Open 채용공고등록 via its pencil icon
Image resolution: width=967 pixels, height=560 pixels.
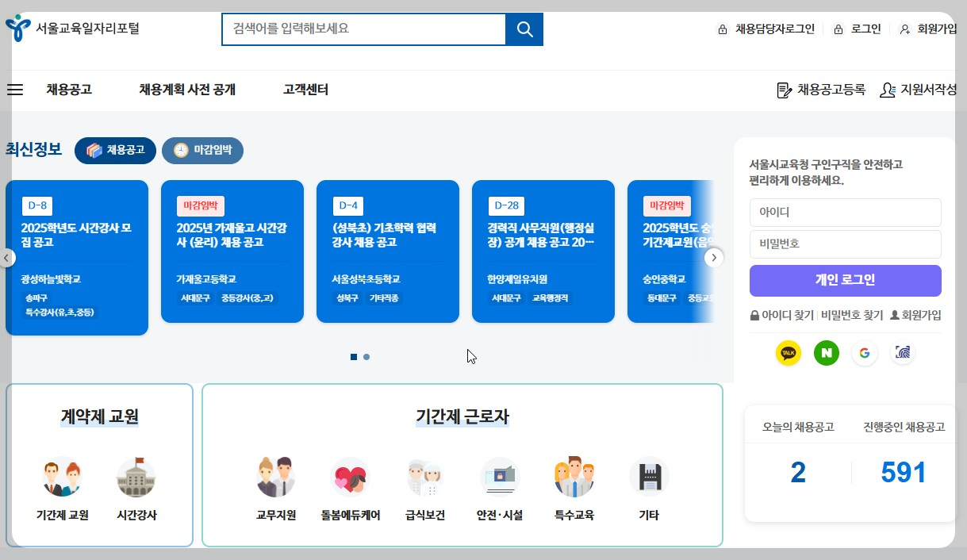[781, 90]
